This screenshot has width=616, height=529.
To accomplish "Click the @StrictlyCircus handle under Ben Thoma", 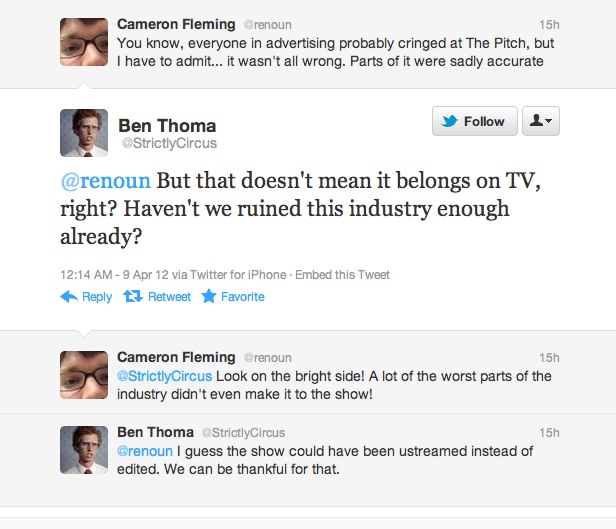I will point(168,143).
